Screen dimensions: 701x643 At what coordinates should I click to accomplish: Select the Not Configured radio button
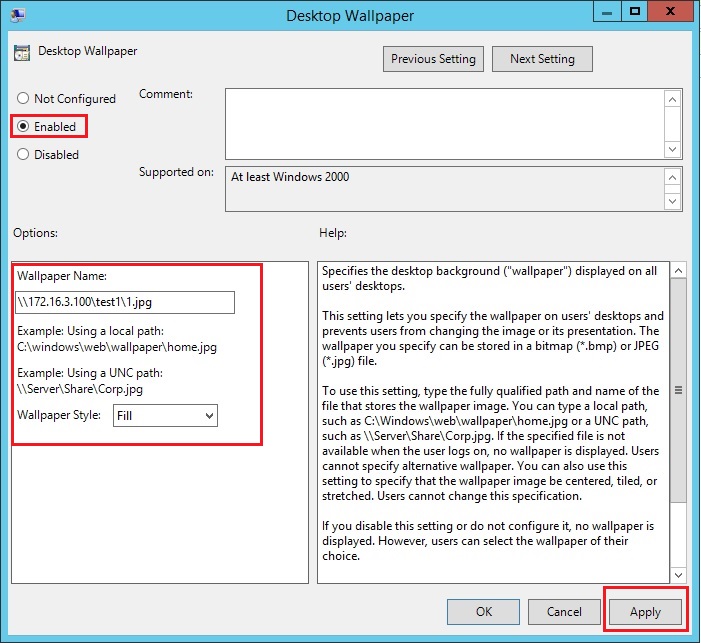coord(23,99)
